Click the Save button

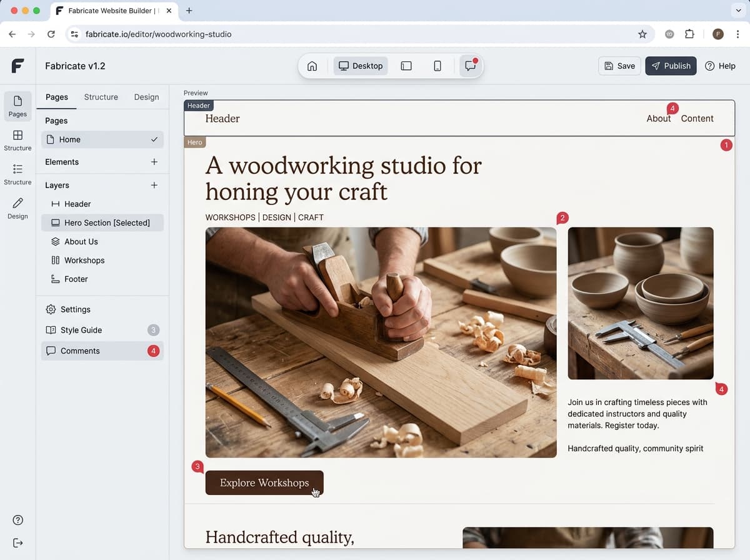[x=619, y=66]
